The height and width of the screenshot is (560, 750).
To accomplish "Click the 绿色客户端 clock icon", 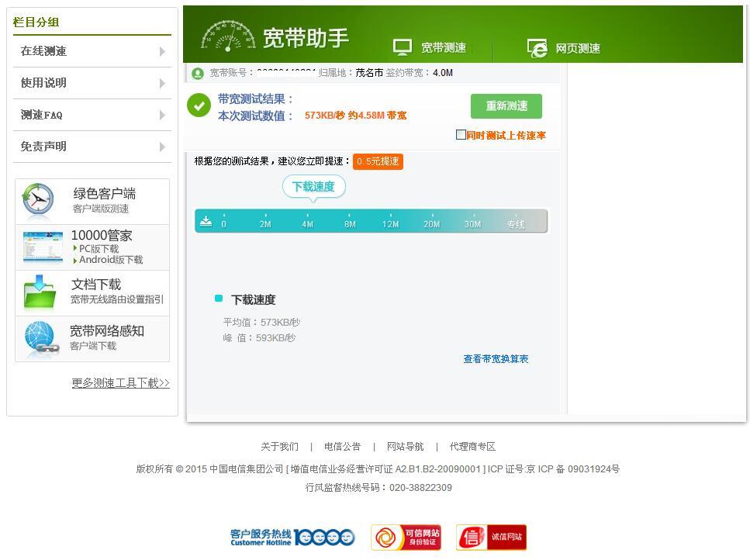I will point(38,200).
